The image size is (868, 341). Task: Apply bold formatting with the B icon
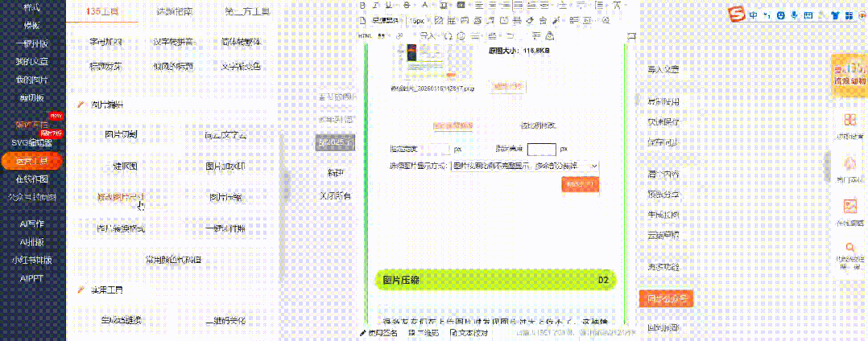[362, 5]
